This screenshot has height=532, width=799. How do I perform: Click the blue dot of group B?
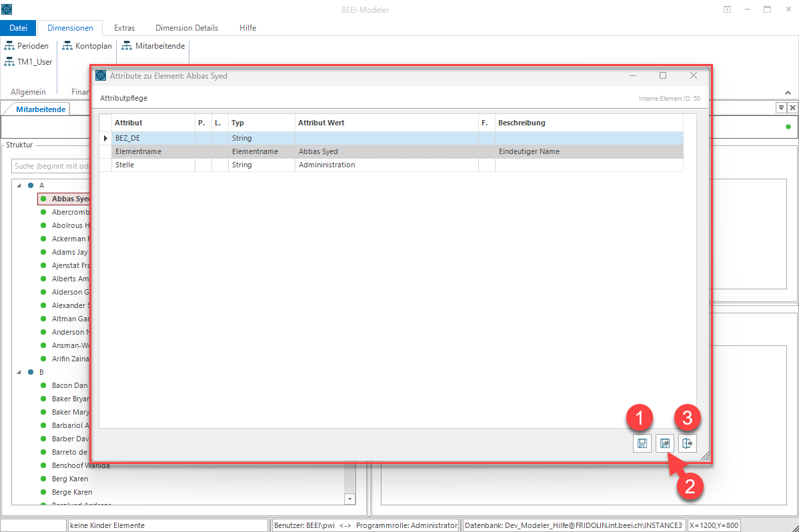(x=31, y=372)
